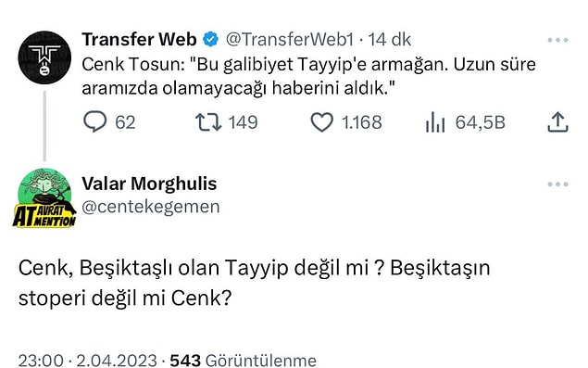Like the Transfer Web tweet

point(321,122)
